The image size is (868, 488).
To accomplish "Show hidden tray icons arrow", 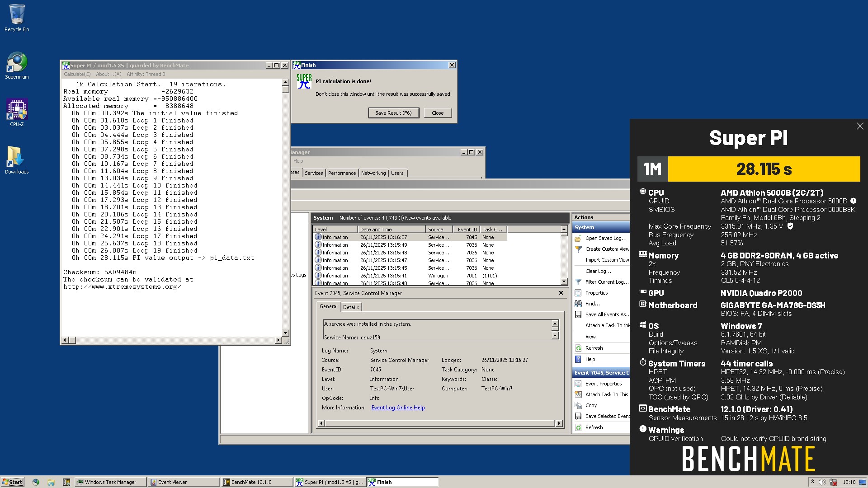I will [x=812, y=482].
